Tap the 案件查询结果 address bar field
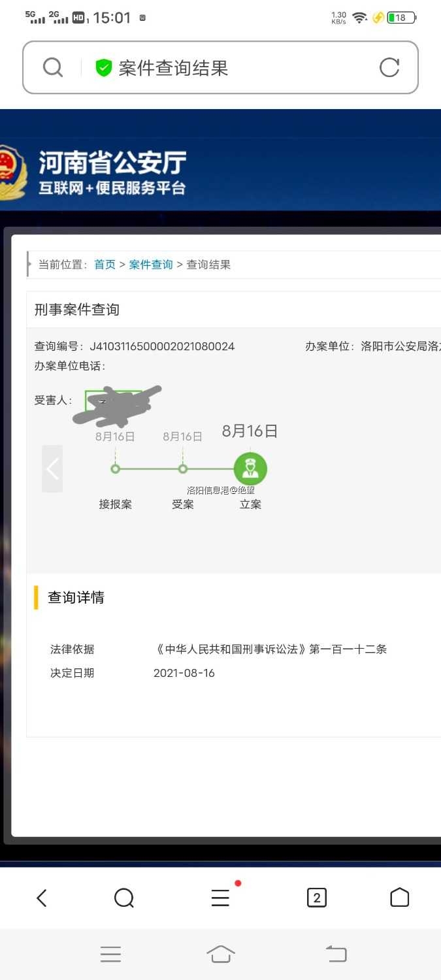This screenshot has width=441, height=980. (220, 68)
